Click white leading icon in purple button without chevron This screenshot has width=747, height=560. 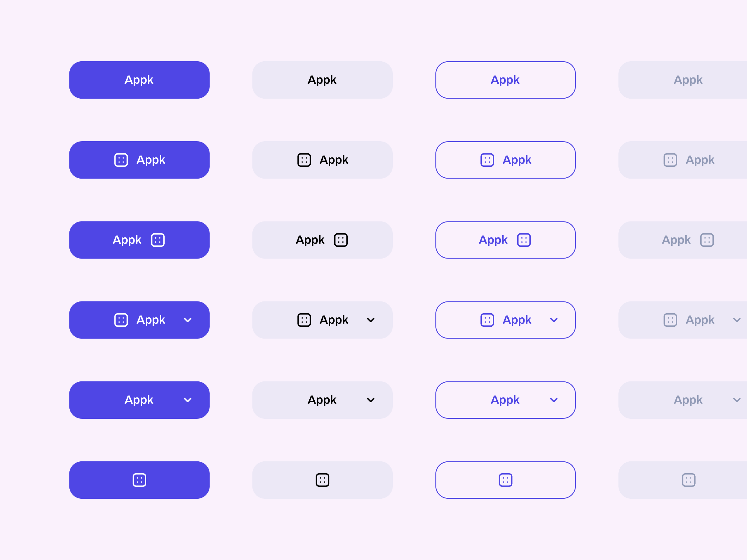tap(121, 160)
